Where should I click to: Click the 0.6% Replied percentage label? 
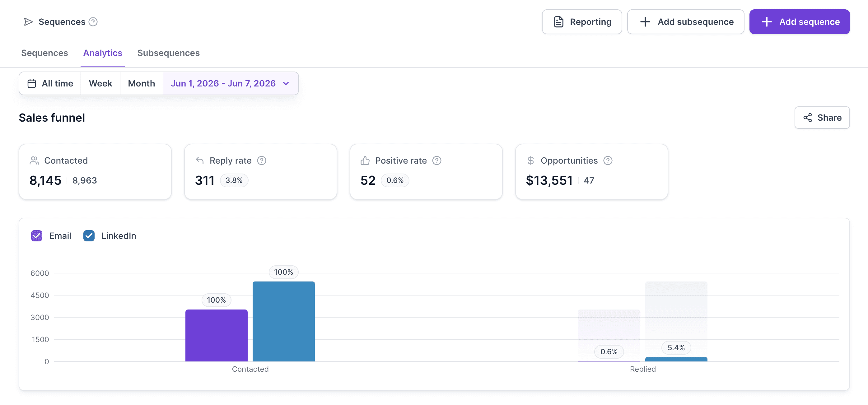[609, 351]
